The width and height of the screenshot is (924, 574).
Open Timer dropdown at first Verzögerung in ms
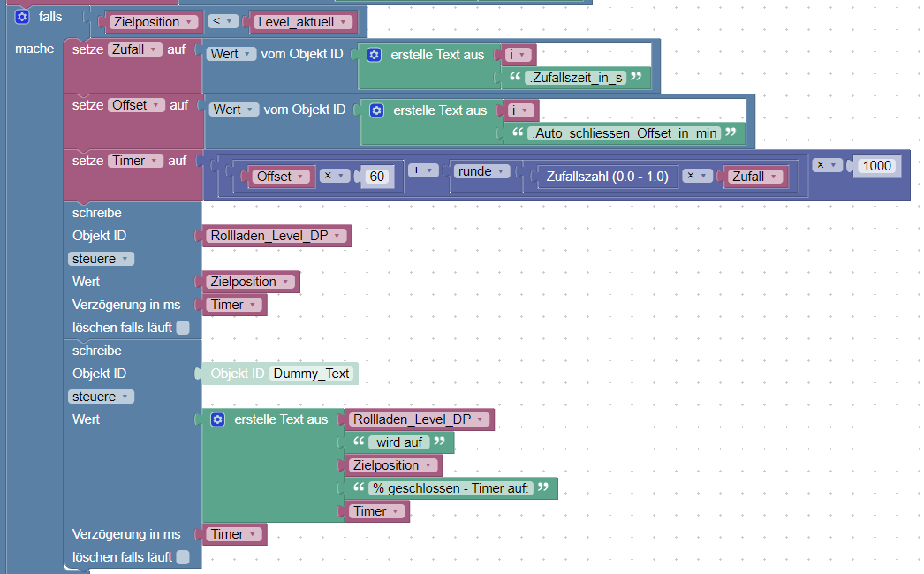point(233,305)
